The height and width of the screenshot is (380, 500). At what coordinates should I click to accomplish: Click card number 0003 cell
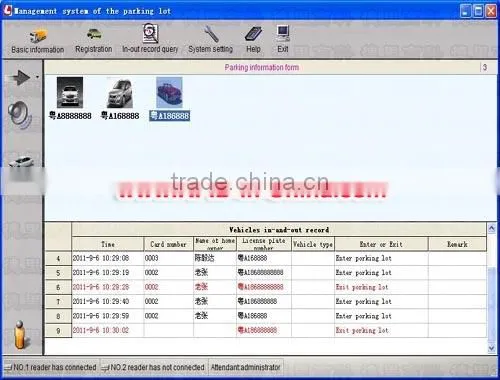168,258
